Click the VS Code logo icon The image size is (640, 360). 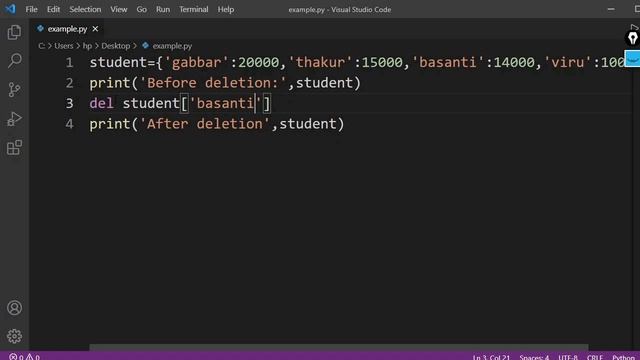pos(10,9)
